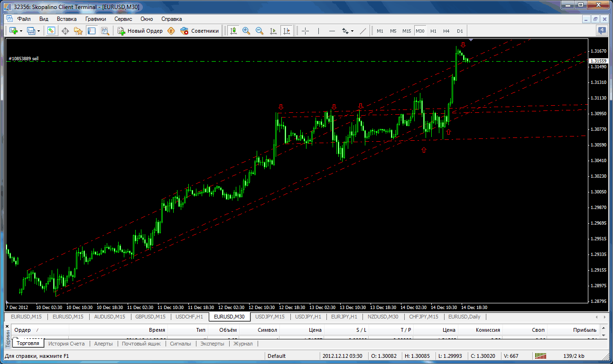Viewport: 613px width, 364px height.
Task: Toggle the chart shift button
Action: pyautogui.click(x=286, y=31)
